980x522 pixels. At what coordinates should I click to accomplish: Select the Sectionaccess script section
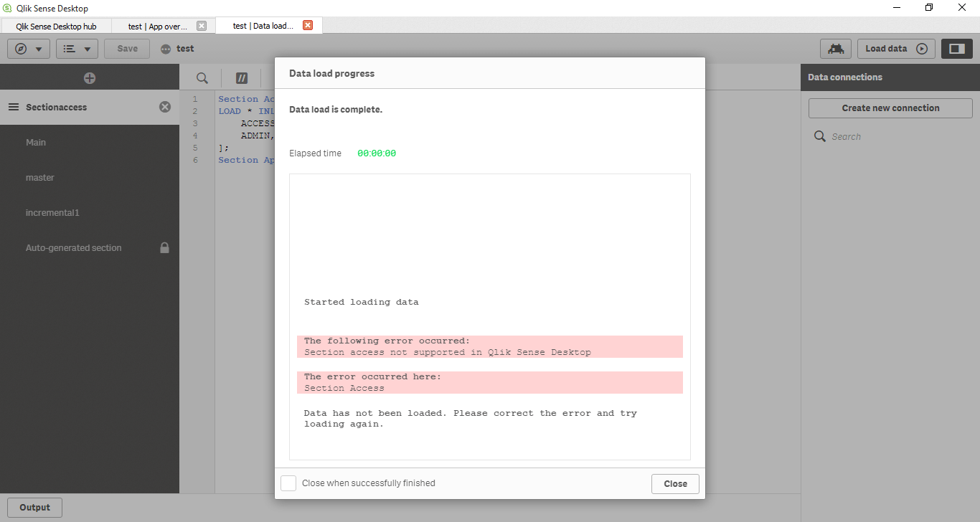tap(90, 107)
